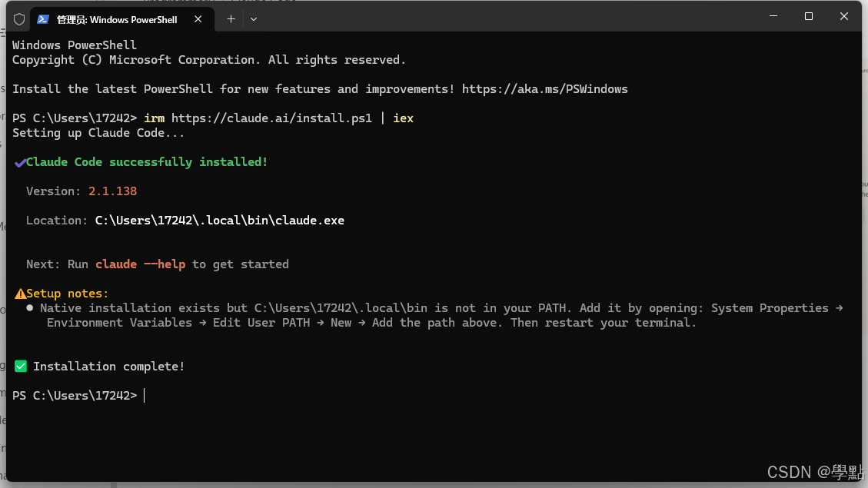Minimize the terminal window
The height and width of the screenshot is (488, 868).
[773, 16]
